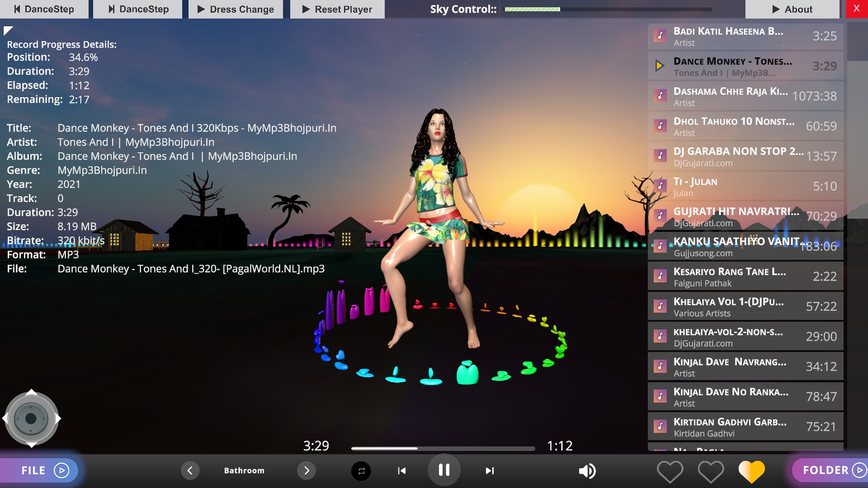
Task: Play Ti - Julan track
Action: [x=745, y=186]
